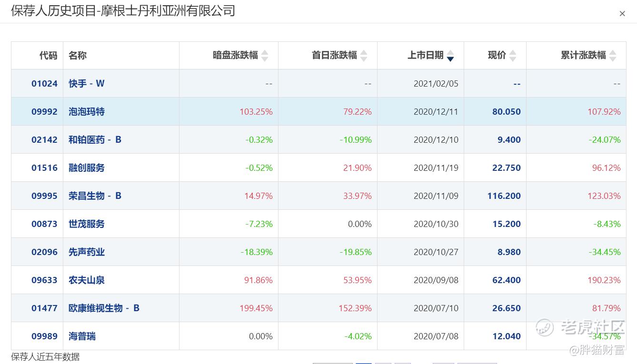Toggle the 上市日期 sort arrow
The height and width of the screenshot is (364, 637).
coord(450,56)
